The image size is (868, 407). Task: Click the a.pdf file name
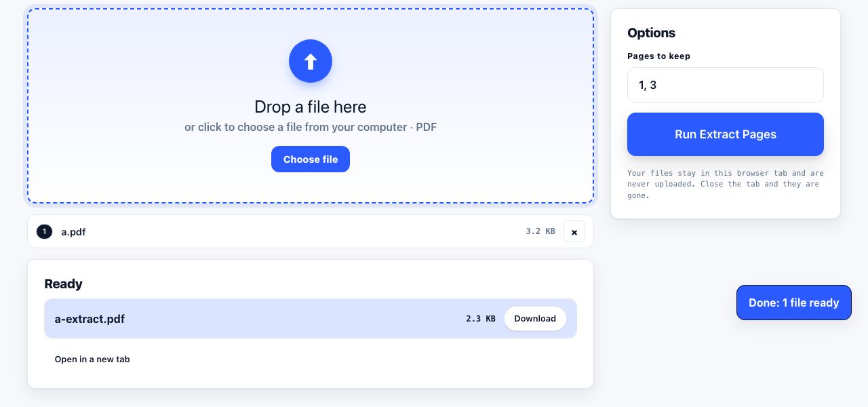73,232
